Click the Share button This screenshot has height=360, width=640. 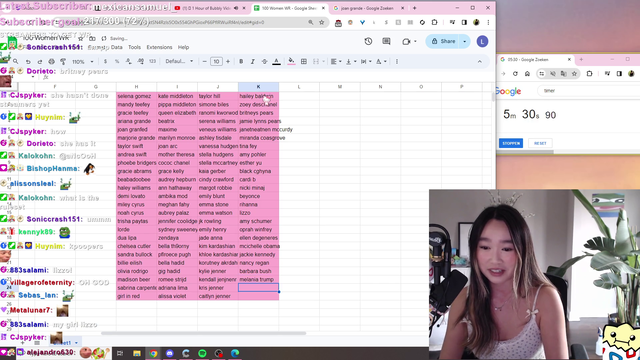pyautogui.click(x=443, y=41)
